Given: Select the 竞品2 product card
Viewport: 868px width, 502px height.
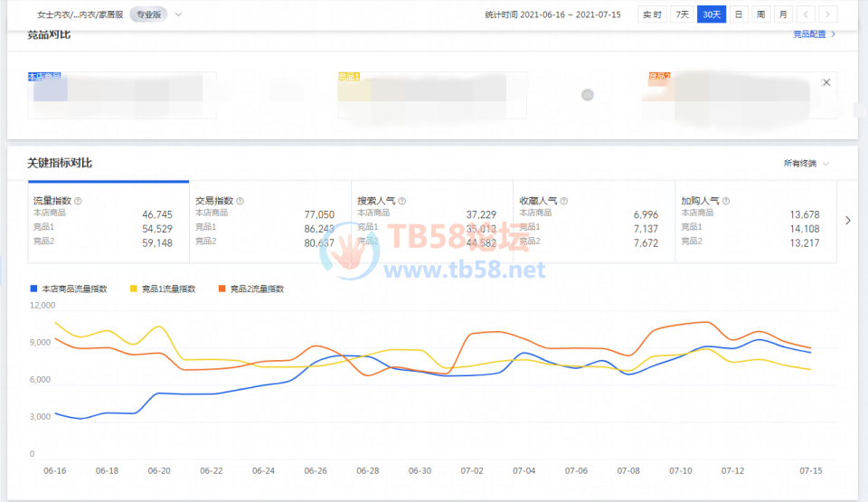Looking at the screenshot, I should tap(742, 95).
